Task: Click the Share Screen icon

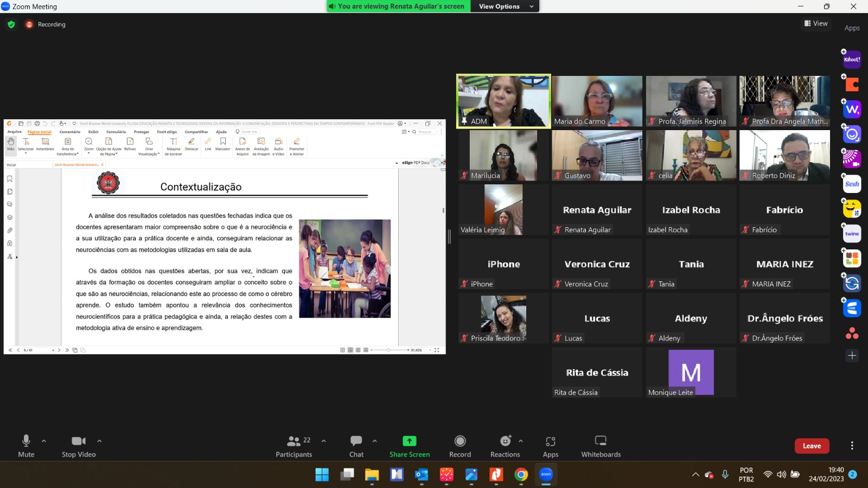Action: coord(410,441)
